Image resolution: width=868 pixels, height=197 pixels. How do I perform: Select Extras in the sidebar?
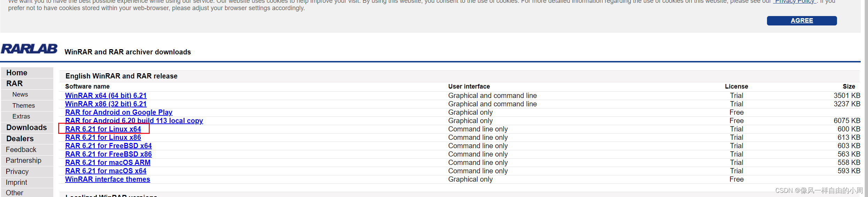click(21, 116)
